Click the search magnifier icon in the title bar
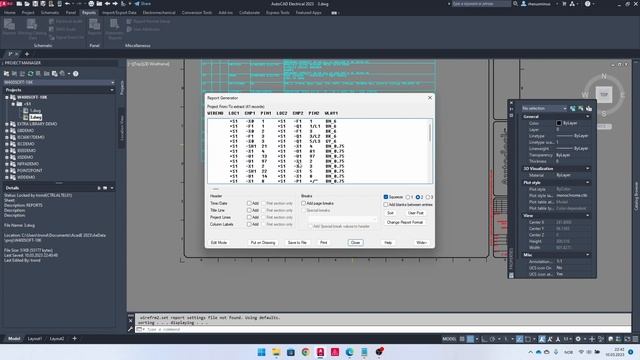Screen dimensions: 640x360 [x=515, y=4]
